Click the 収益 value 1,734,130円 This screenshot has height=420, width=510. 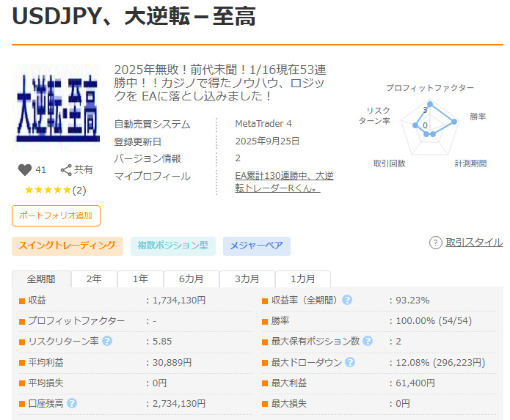[x=179, y=300]
